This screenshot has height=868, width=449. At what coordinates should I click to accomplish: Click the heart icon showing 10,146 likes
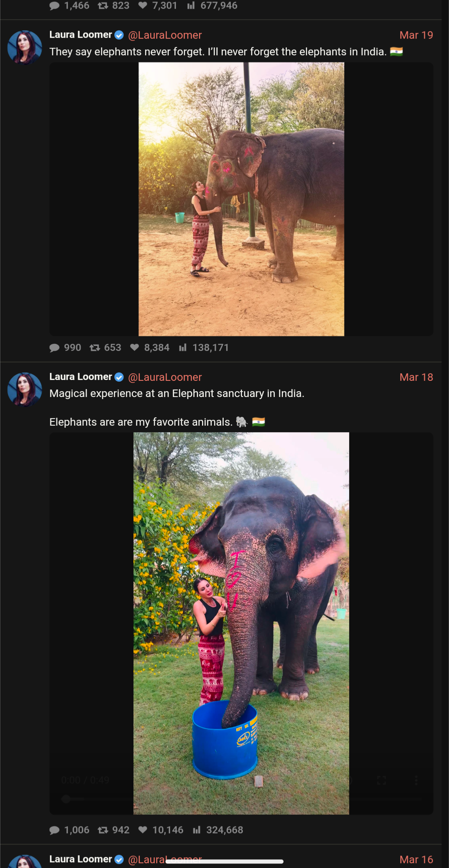point(143,830)
